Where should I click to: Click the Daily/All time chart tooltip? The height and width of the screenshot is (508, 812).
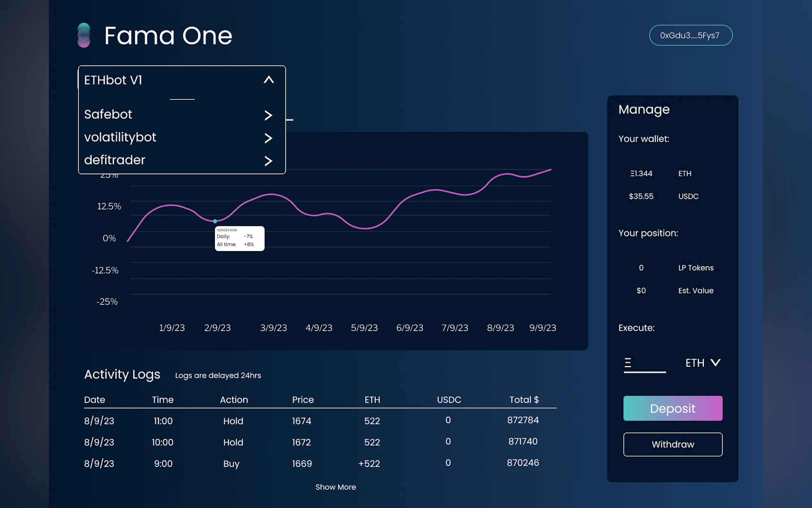[x=239, y=239]
